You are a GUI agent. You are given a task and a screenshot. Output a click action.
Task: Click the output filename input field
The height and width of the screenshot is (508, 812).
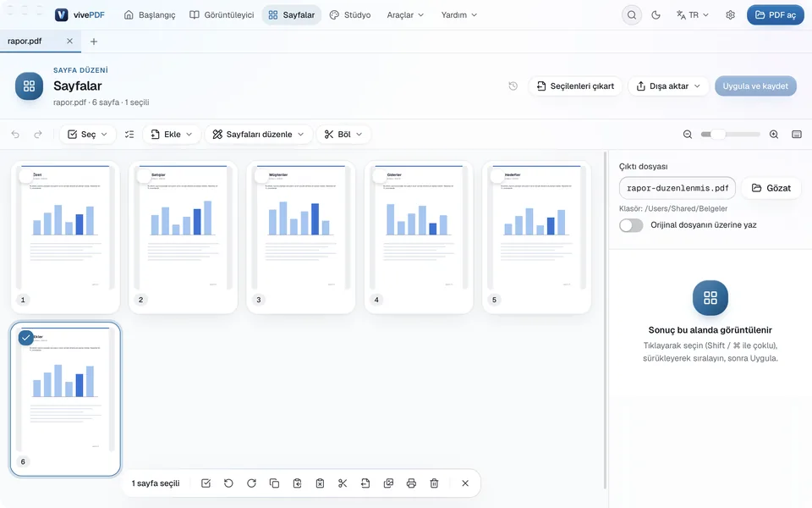pos(678,188)
